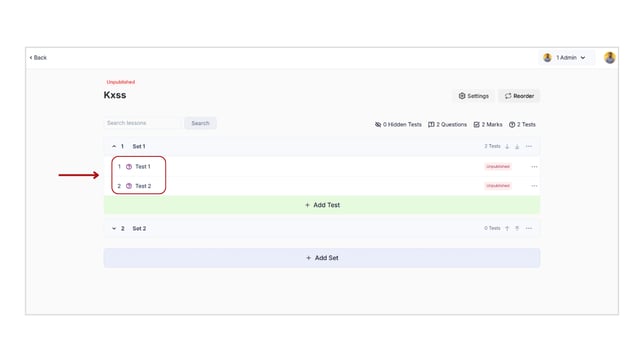
Task: Click the Set 2 name
Action: pos(139,228)
